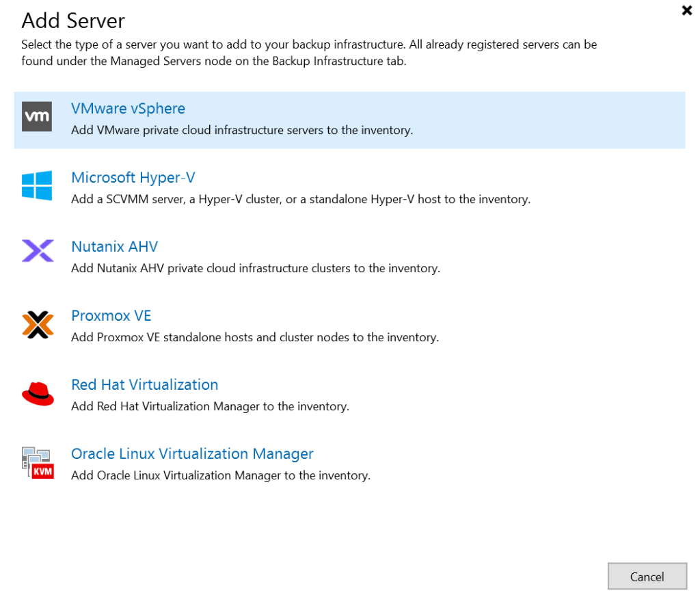Viewport: 700px width, 595px height.
Task: Click 'Add Proxmox VE standalone hosts' description
Action: pyautogui.click(x=255, y=337)
